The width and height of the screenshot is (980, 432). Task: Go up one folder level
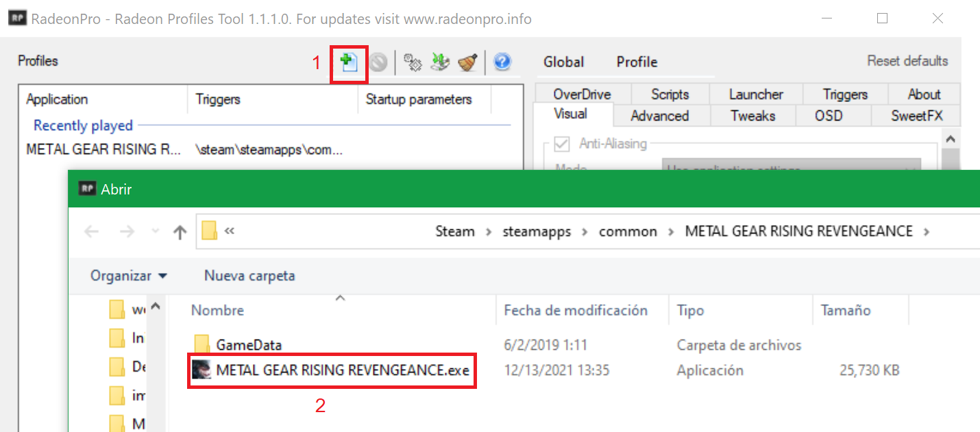(x=180, y=232)
